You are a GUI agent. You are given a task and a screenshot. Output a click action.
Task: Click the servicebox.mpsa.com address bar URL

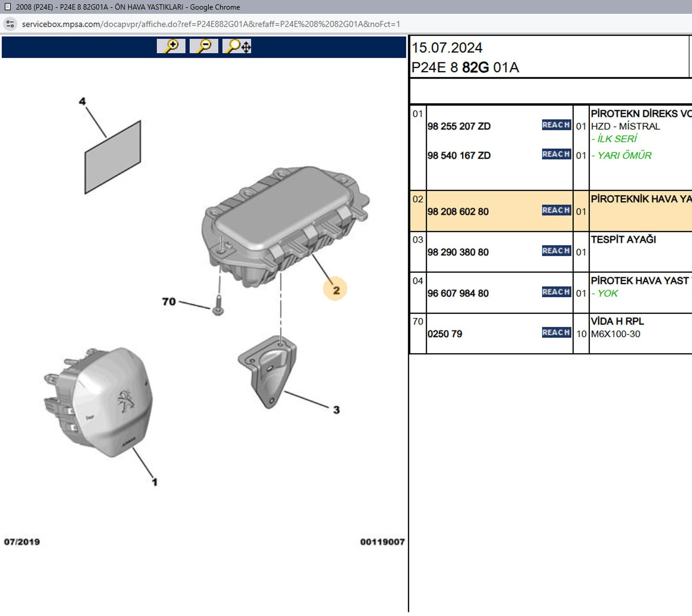210,24
